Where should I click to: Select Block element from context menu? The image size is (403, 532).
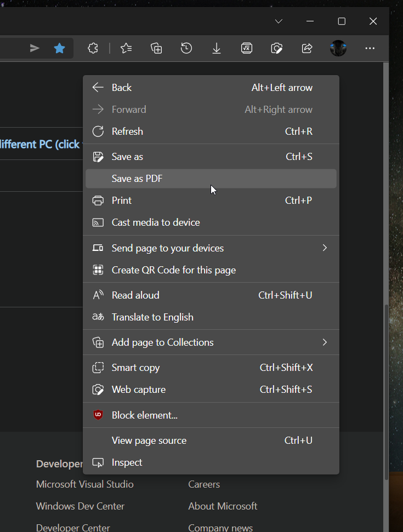click(x=144, y=415)
